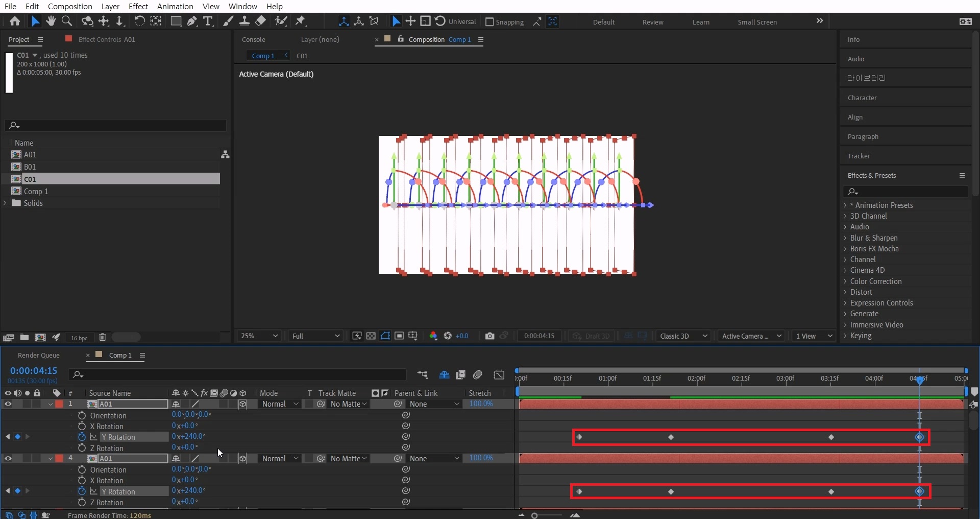Select the Pen tool
Image resolution: width=980 pixels, height=519 pixels.
[x=192, y=21]
